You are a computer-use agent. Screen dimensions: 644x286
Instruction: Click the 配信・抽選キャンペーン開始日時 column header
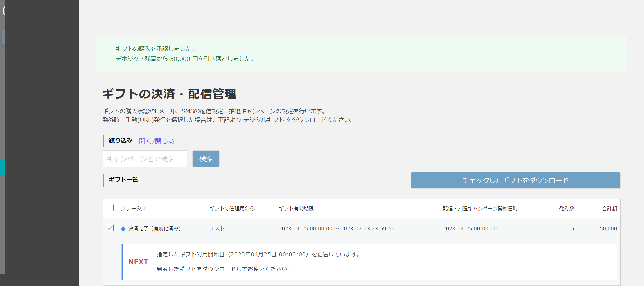pos(480,209)
